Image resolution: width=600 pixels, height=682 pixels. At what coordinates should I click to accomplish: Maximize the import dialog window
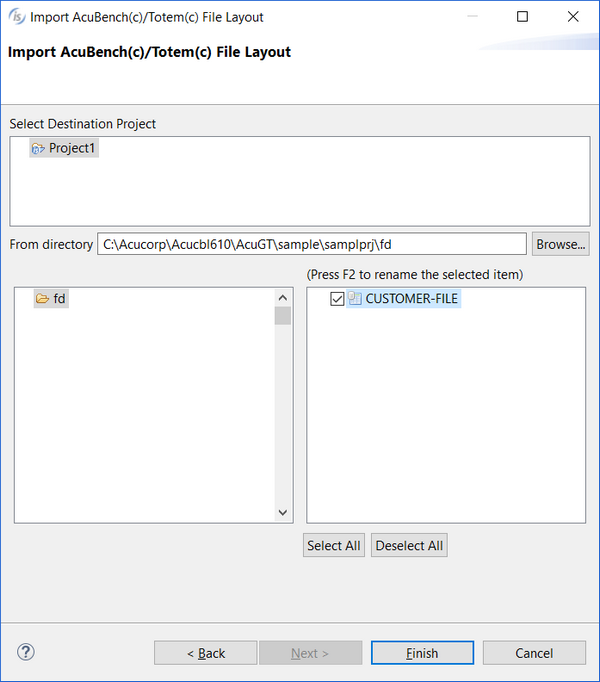522,17
